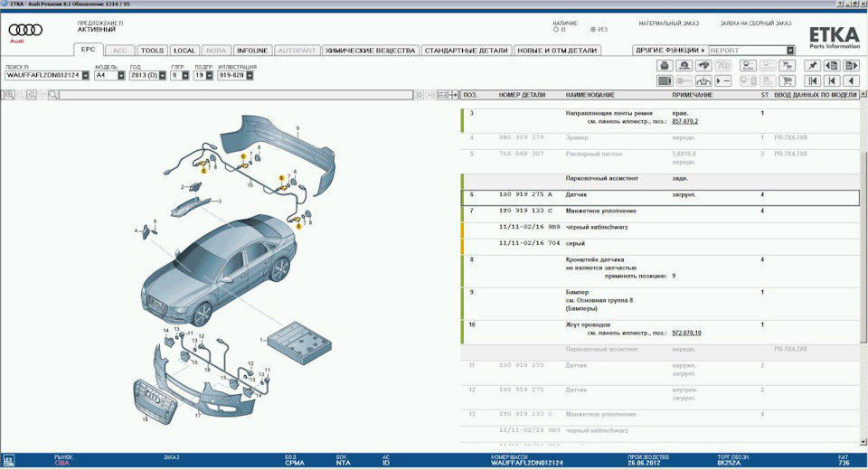Open the VIN search WAUFFAFL2DN012124 dropdown
The image size is (868, 470).
click(86, 75)
